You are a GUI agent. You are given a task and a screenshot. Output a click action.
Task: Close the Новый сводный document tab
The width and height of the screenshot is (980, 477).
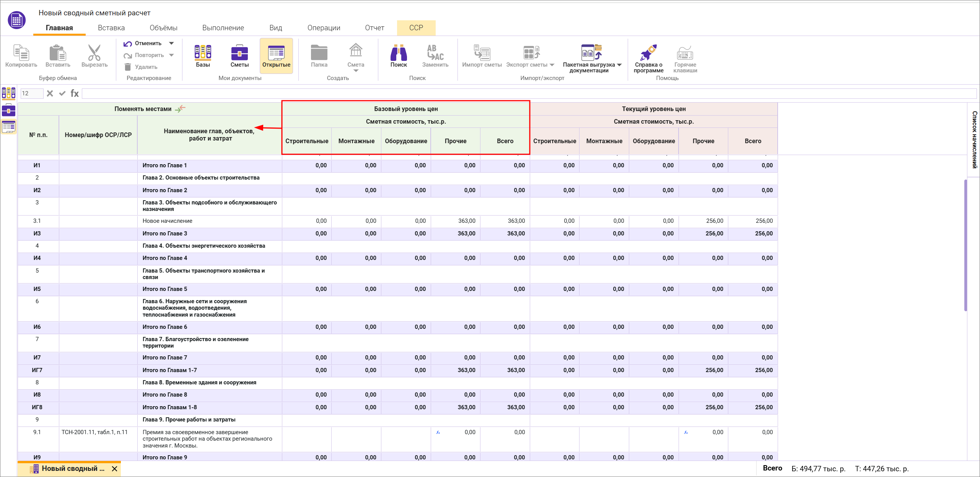[x=114, y=469]
